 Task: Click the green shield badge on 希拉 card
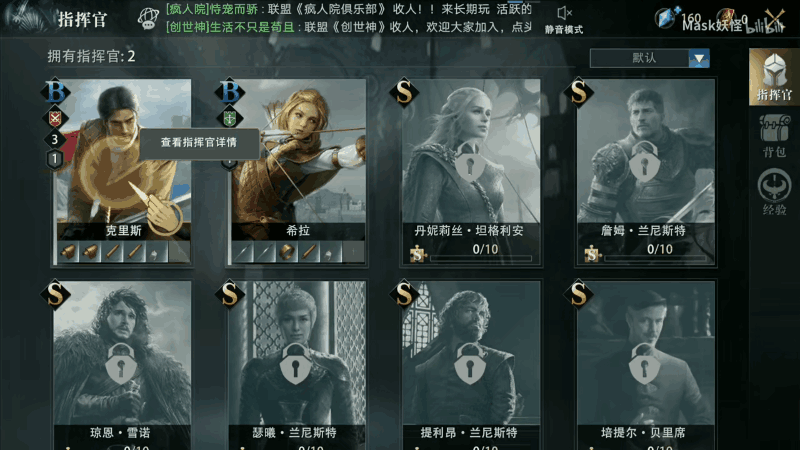tap(230, 118)
